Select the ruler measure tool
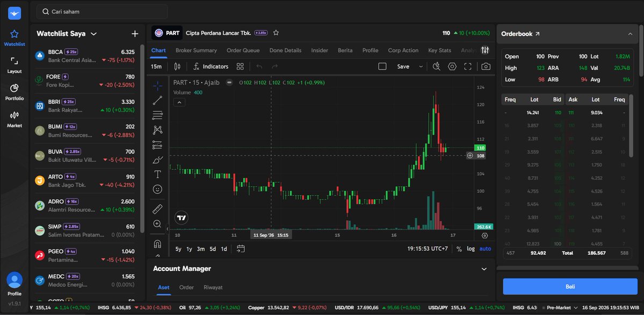This screenshot has height=315, width=644. point(157,209)
